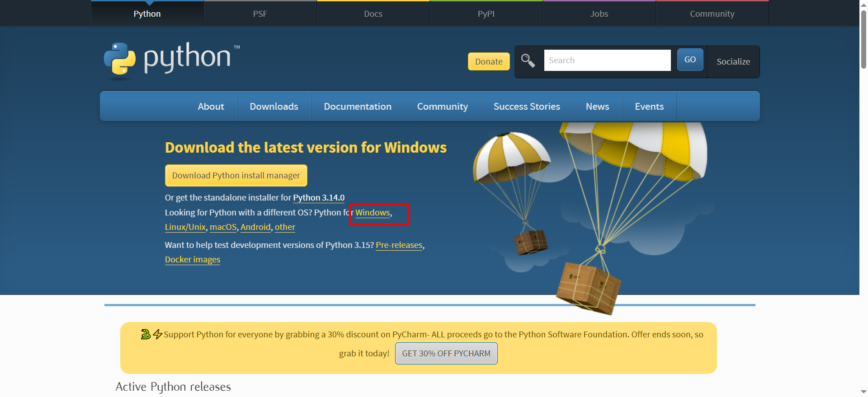This screenshot has width=868, height=397.
Task: Open the PSF tab in top bar
Action: point(260,14)
